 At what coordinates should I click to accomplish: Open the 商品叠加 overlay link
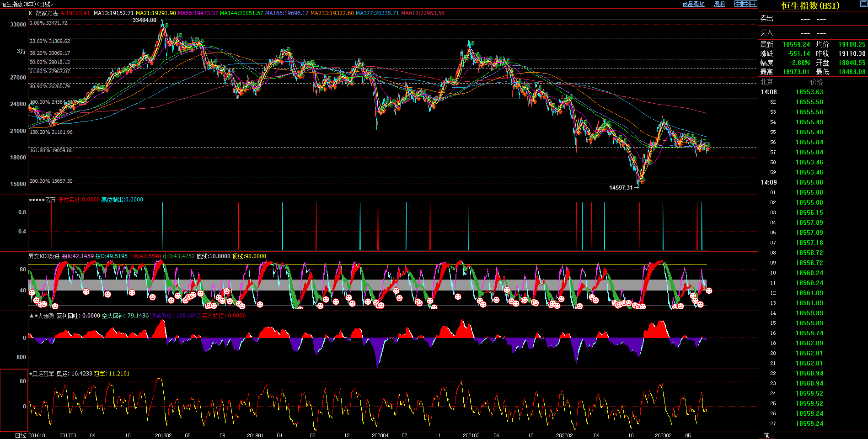click(693, 4)
